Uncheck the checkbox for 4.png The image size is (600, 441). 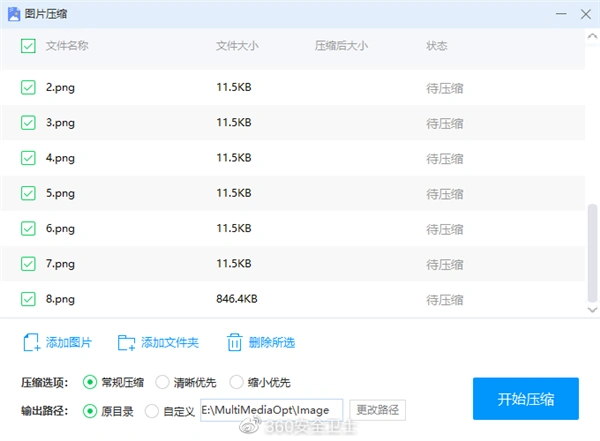[x=28, y=158]
